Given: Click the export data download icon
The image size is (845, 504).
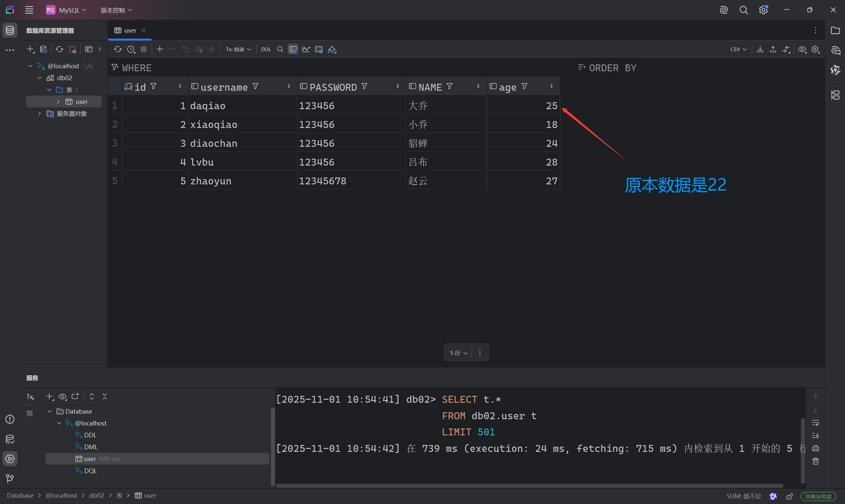Looking at the screenshot, I should pos(760,49).
